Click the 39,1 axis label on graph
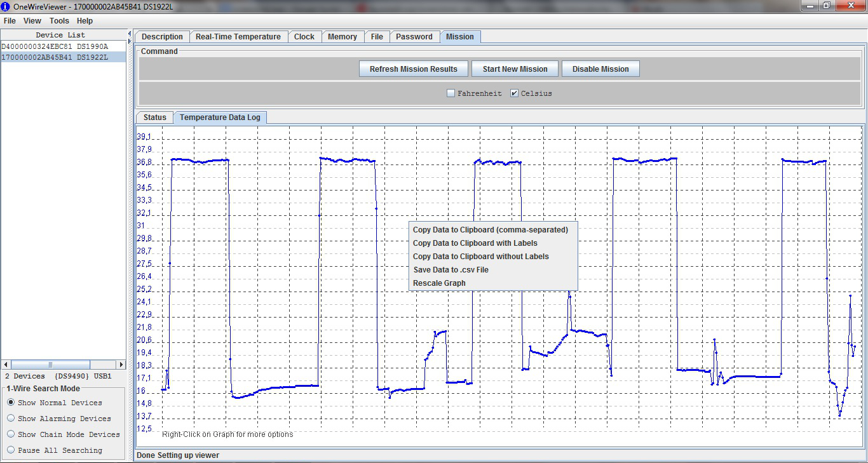The height and width of the screenshot is (463, 868). pyautogui.click(x=144, y=137)
